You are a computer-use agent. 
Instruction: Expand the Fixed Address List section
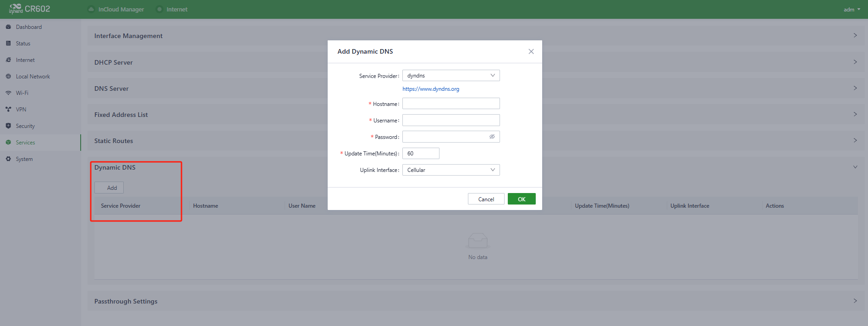tap(855, 114)
